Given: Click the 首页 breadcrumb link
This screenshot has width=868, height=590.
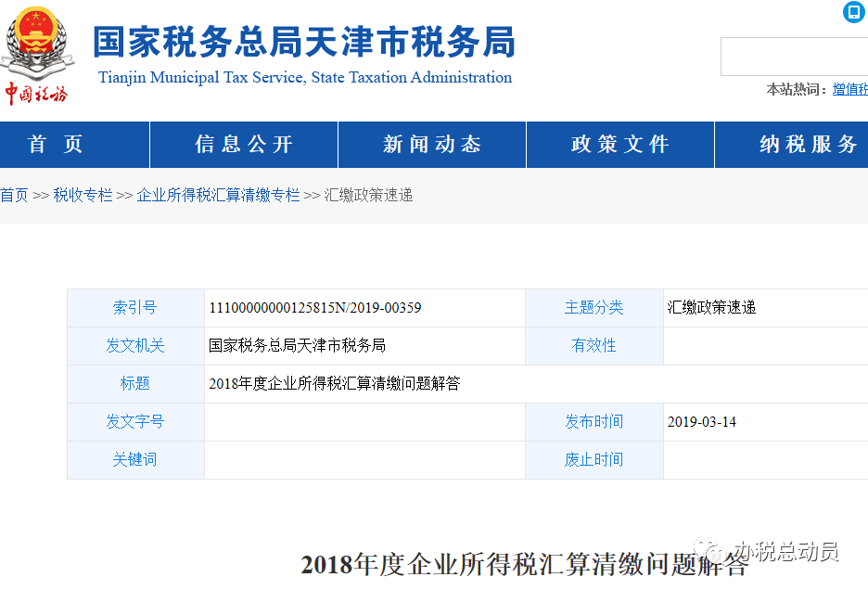Looking at the screenshot, I should (14, 195).
